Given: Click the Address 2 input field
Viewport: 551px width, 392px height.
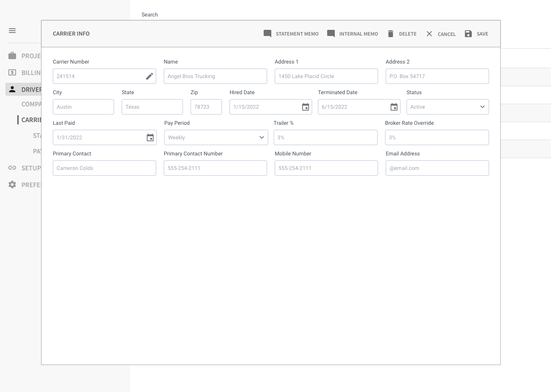Looking at the screenshot, I should click(437, 76).
